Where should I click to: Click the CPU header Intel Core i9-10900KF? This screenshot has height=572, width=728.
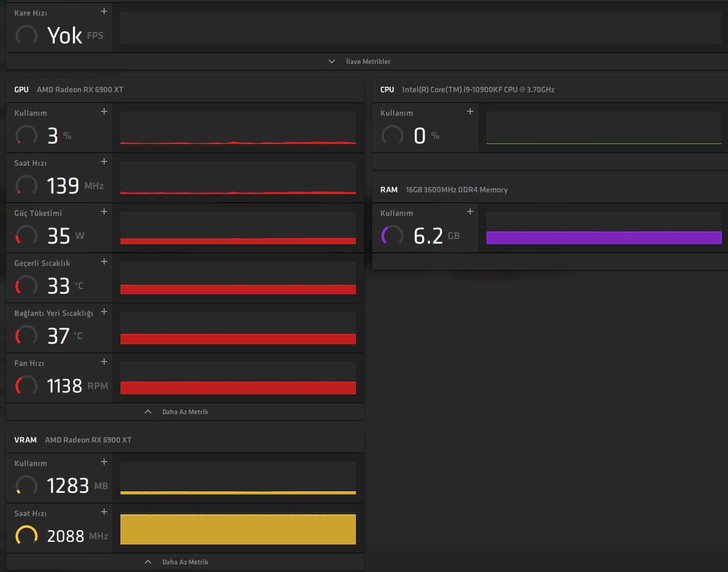(x=478, y=89)
